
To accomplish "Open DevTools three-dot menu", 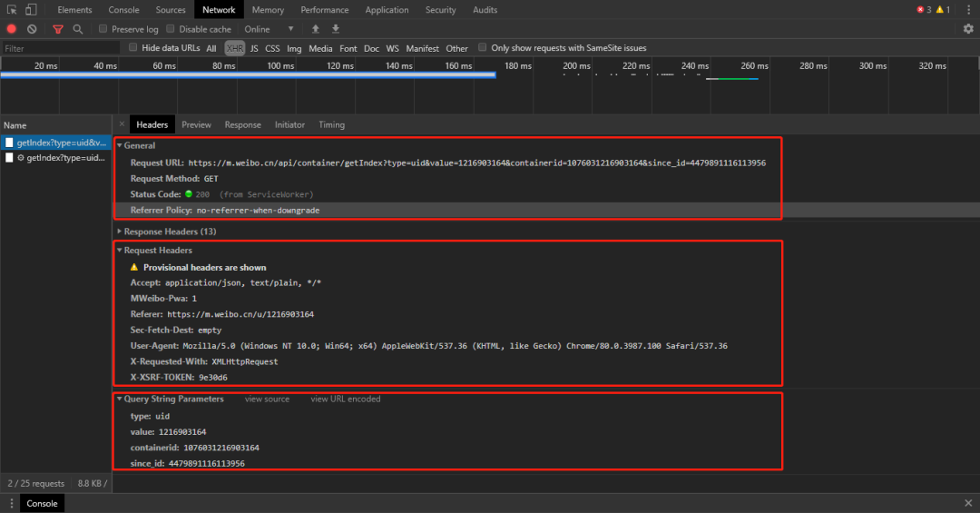I will pyautogui.click(x=969, y=9).
